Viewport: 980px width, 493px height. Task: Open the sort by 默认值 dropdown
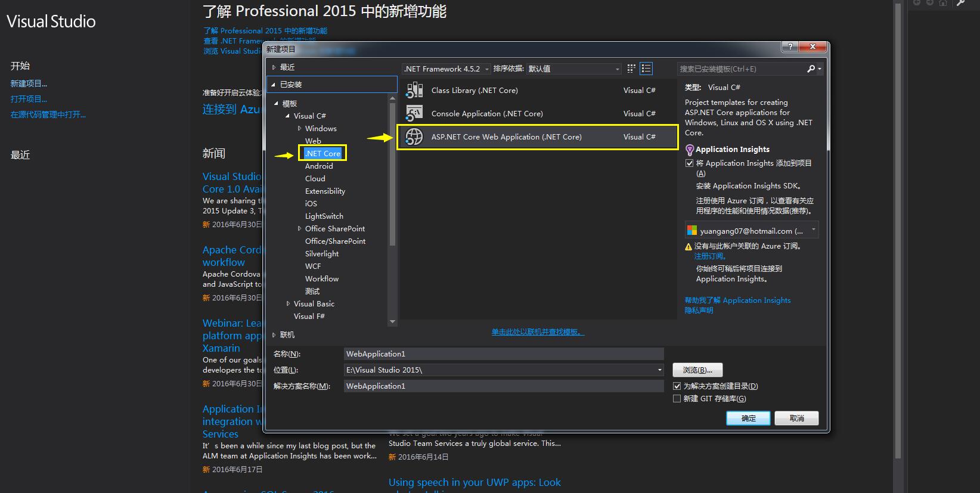617,69
